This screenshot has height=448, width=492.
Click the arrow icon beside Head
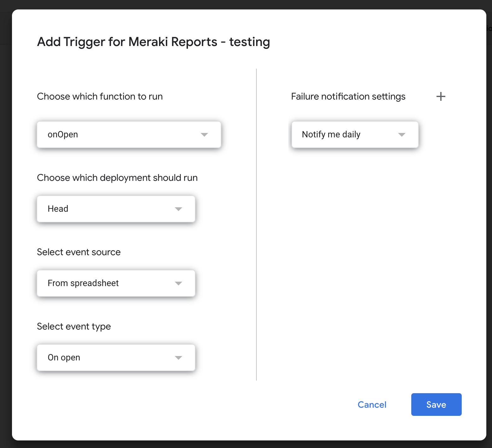pyautogui.click(x=179, y=209)
